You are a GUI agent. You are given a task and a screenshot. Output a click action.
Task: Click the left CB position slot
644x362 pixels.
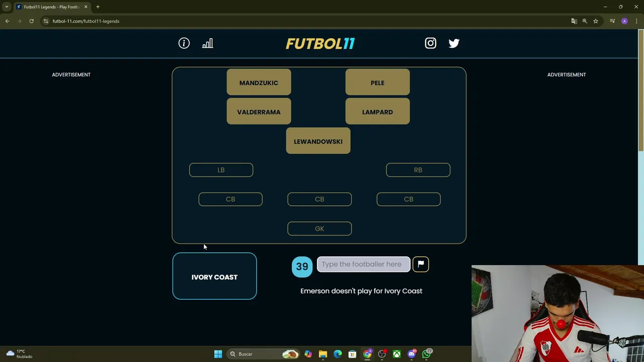click(230, 199)
